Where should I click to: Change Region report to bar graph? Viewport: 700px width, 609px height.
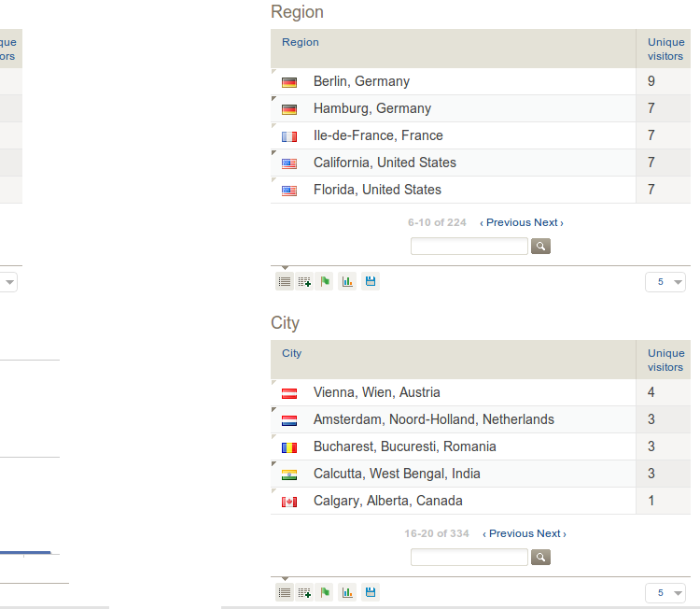point(347,281)
